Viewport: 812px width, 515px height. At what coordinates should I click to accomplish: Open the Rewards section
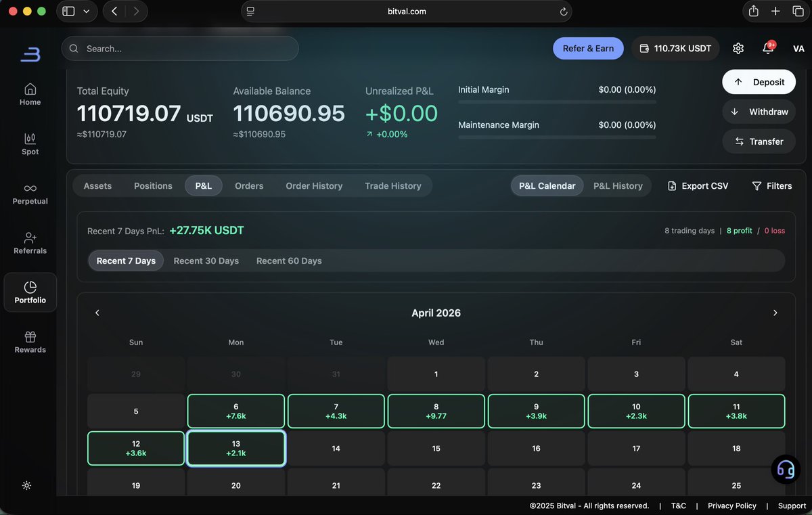30,342
